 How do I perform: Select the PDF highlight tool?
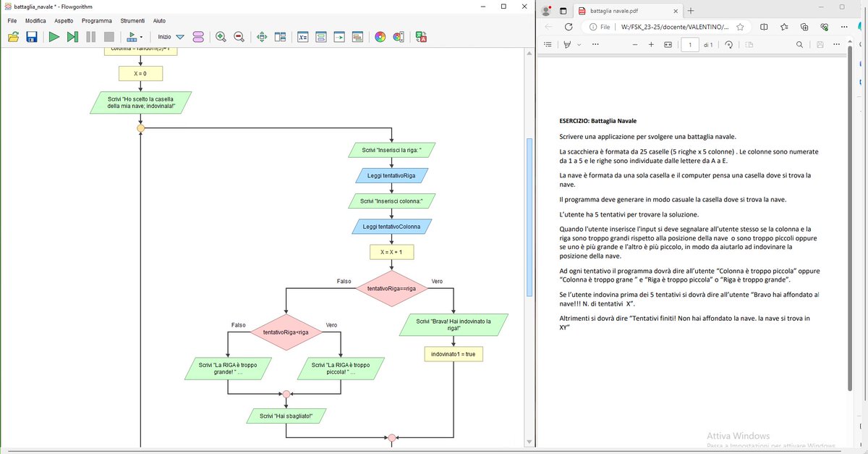pyautogui.click(x=568, y=44)
